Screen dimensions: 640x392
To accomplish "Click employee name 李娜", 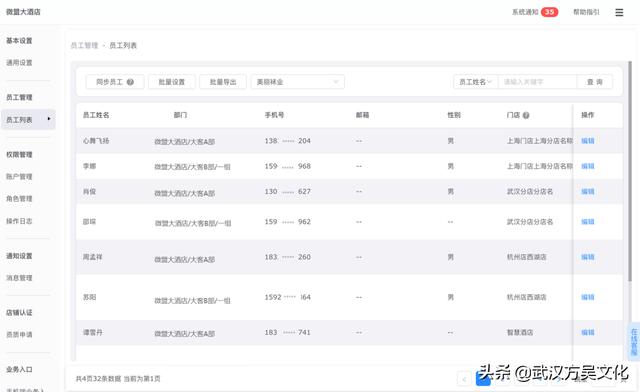I will [x=89, y=166].
